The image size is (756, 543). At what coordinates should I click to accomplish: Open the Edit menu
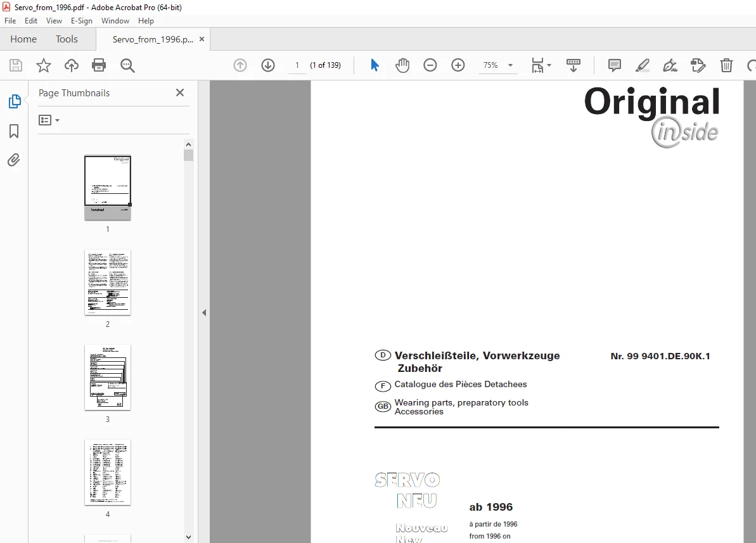click(31, 21)
